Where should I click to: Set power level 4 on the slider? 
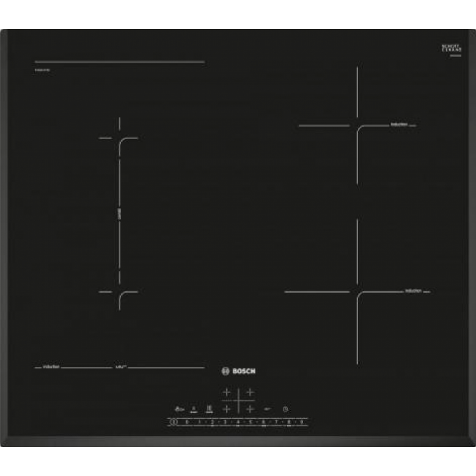click(x=238, y=422)
